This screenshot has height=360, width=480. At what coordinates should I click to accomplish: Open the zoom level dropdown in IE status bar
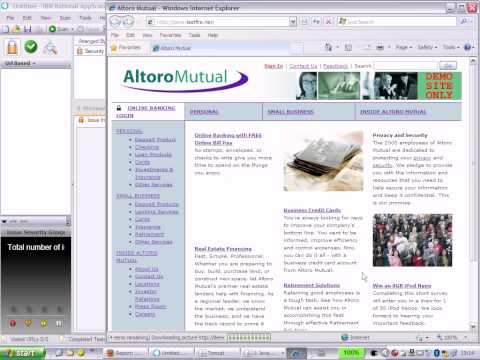(466, 338)
